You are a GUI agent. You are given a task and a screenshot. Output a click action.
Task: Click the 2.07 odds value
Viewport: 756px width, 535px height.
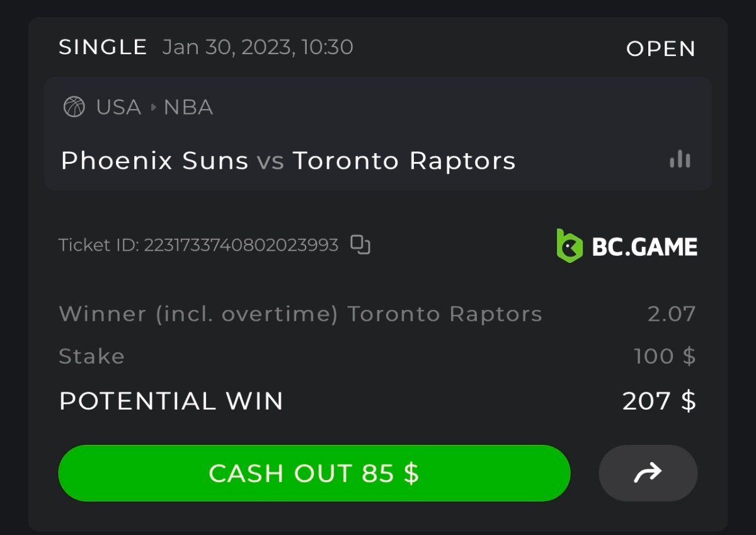(x=672, y=314)
